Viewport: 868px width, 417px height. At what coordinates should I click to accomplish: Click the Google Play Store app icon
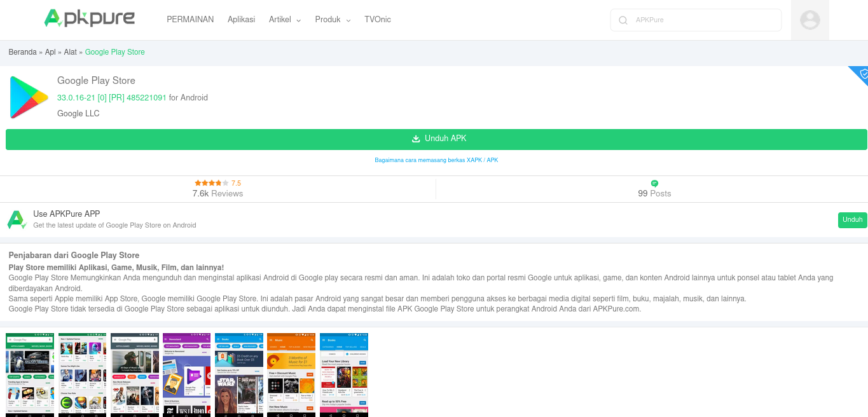click(x=29, y=97)
